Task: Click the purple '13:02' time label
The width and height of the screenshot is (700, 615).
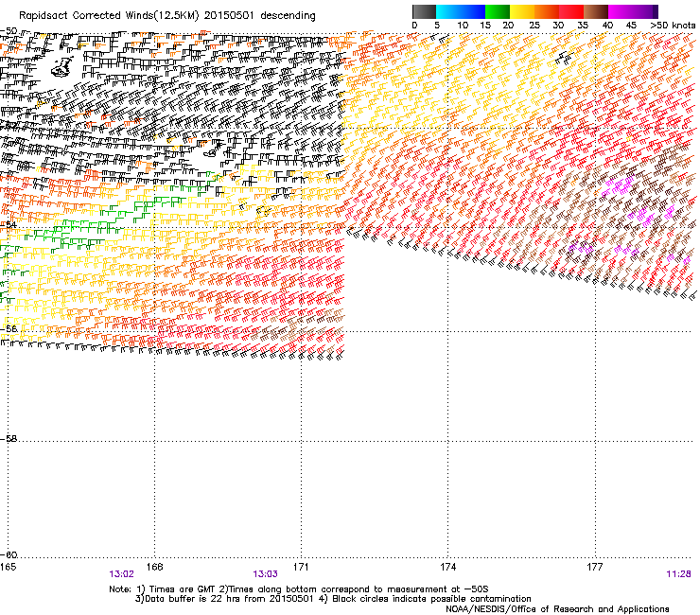Action: point(121,574)
